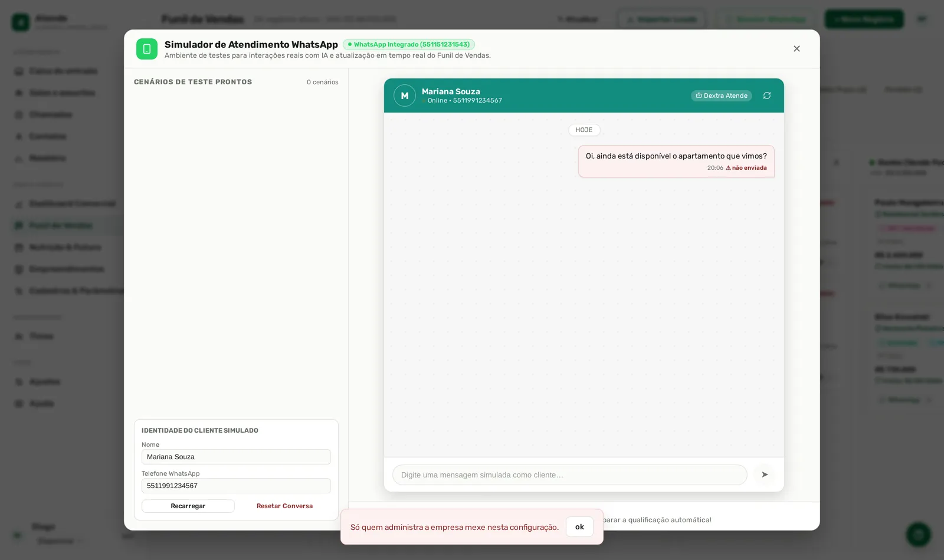This screenshot has height=560, width=944.
Task: Click the WhatsApp Integrado status badge
Action: coord(409,44)
